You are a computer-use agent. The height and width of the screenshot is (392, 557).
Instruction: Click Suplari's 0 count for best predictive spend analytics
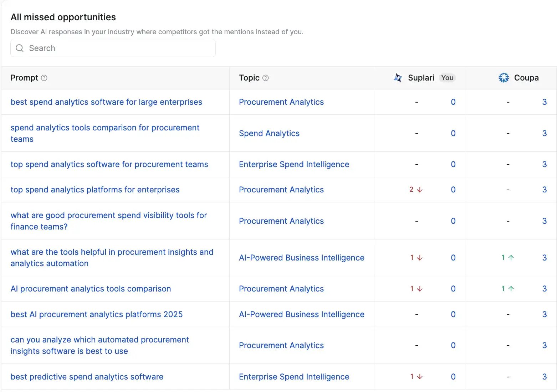coord(453,377)
